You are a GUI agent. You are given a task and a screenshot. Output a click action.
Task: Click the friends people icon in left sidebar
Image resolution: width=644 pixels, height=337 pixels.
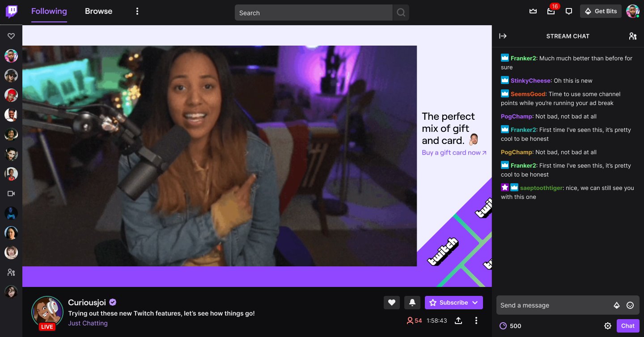pyautogui.click(x=11, y=272)
